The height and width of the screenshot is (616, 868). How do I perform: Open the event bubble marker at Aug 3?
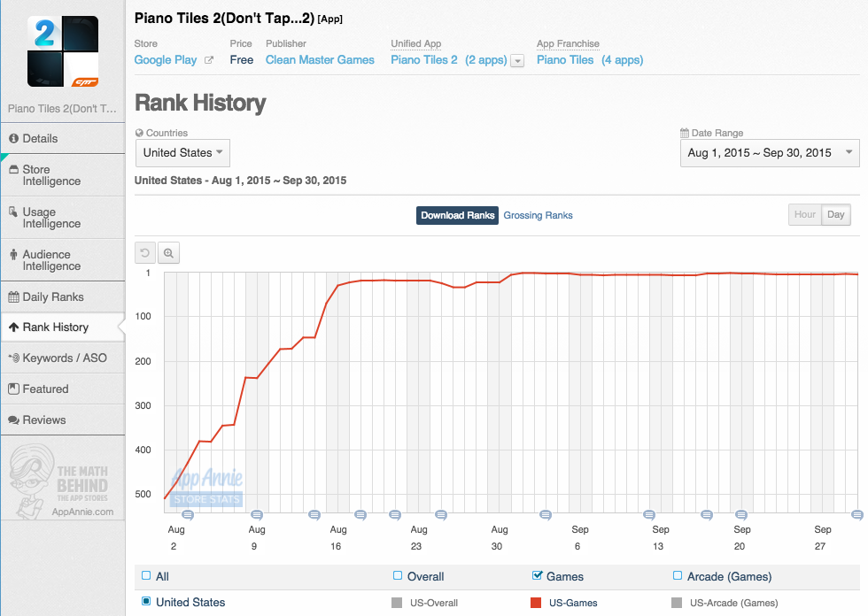pyautogui.click(x=188, y=515)
